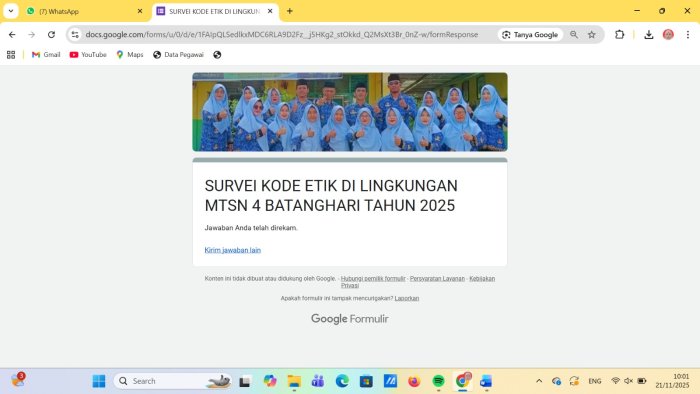Screen dimensions: 700x394
Task: Open the apps grid in bookmarks bar
Action: [x=11, y=54]
